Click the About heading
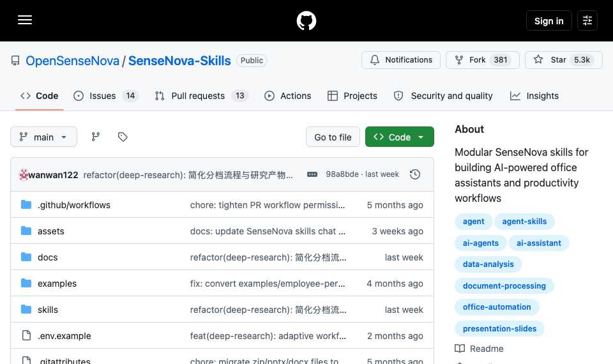Viewport: 613px width, 364px height. pyautogui.click(x=469, y=129)
